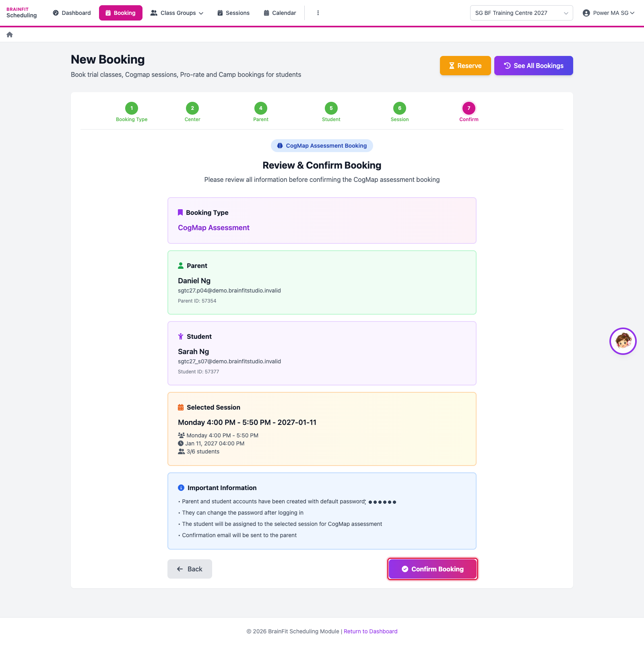Click the group icon next to 3/6 students
The image size is (644, 645).
coord(182,451)
